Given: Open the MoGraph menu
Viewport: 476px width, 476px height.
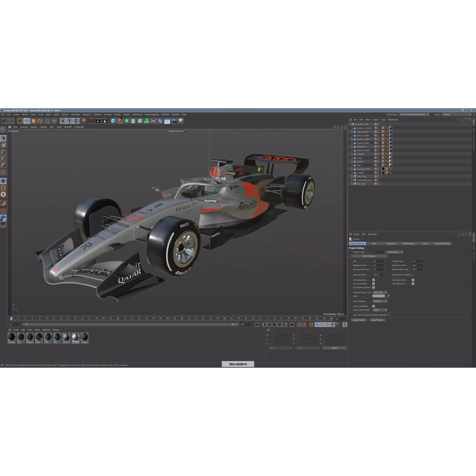Looking at the screenshot, I should [x=75, y=114].
